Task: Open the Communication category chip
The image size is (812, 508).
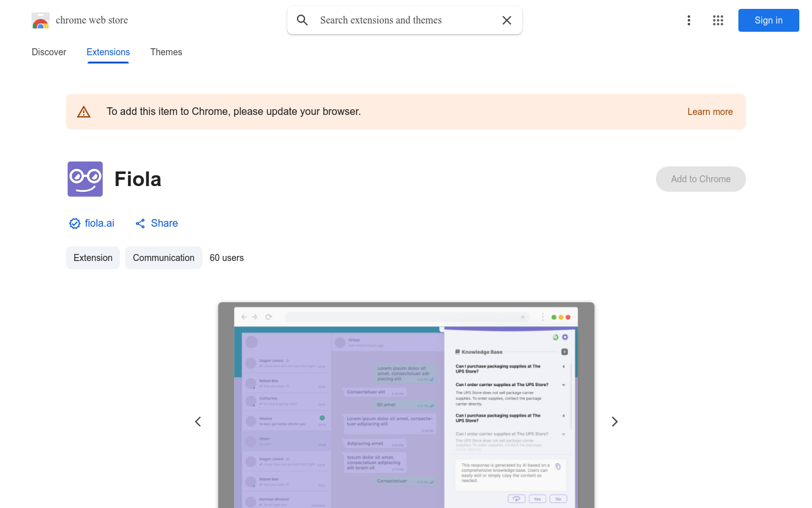Action: (164, 258)
